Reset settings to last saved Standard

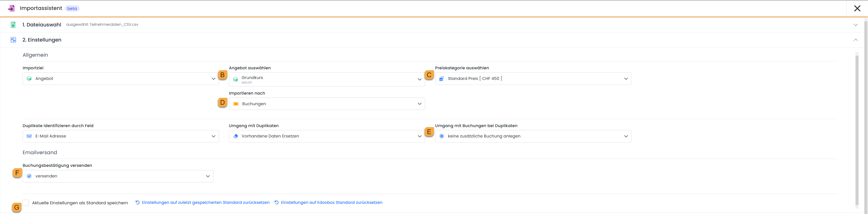click(205, 202)
